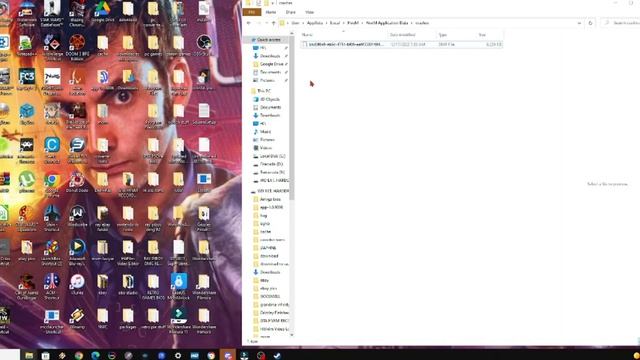Select Quick access in navigation pane
Viewport: 640px width, 360px height.
[x=268, y=40]
